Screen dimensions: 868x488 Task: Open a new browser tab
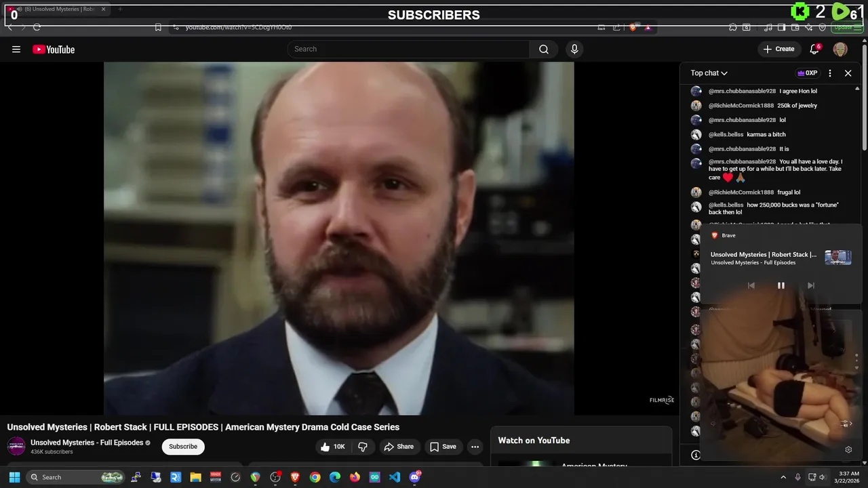[x=120, y=9]
